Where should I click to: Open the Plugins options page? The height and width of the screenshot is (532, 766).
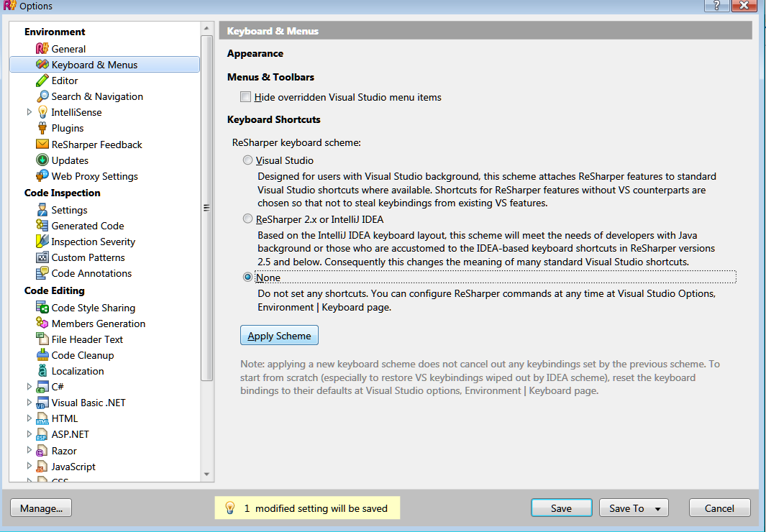click(68, 128)
